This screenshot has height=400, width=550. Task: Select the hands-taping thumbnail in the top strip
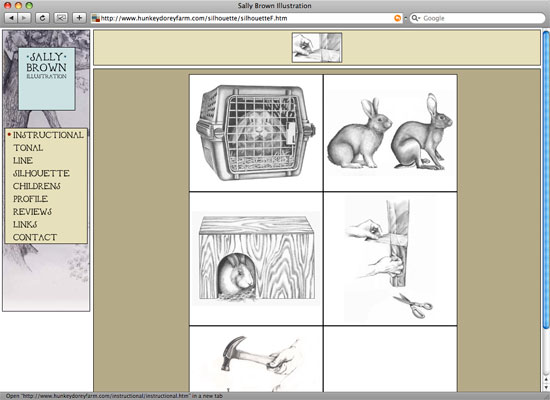tap(317, 48)
